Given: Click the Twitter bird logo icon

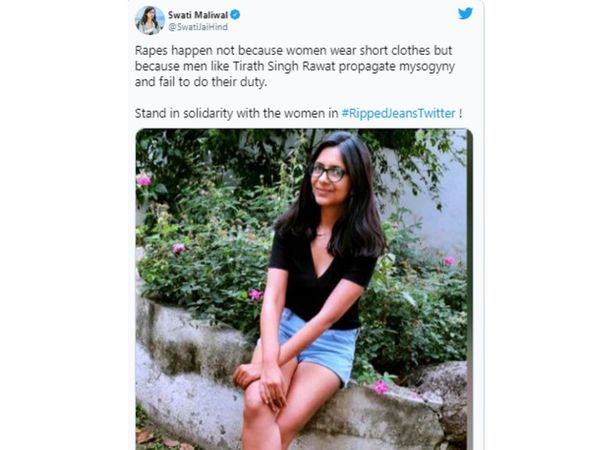Looking at the screenshot, I should [465, 14].
